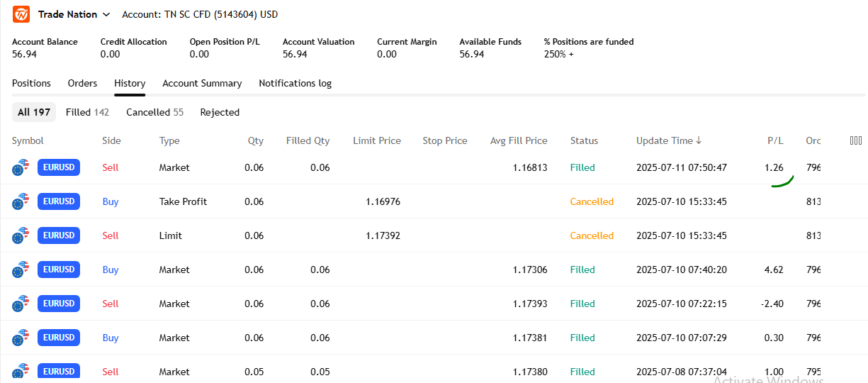868x383 pixels.
Task: Select the Rejected filter
Action: 220,112
